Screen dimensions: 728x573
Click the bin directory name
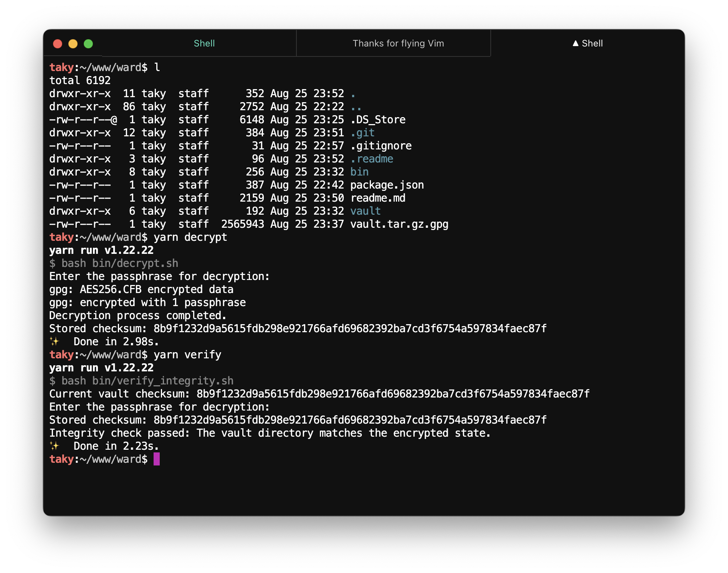pyautogui.click(x=359, y=172)
